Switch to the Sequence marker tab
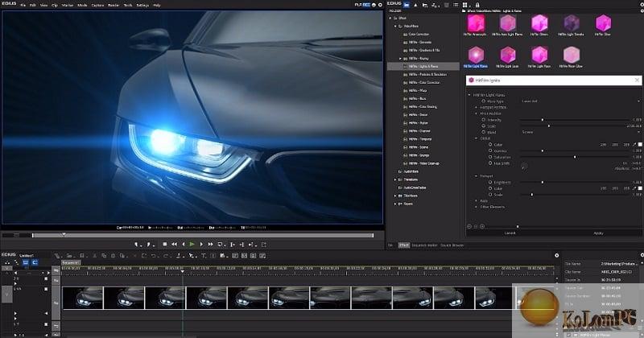This screenshot has height=338, width=644. pos(425,245)
